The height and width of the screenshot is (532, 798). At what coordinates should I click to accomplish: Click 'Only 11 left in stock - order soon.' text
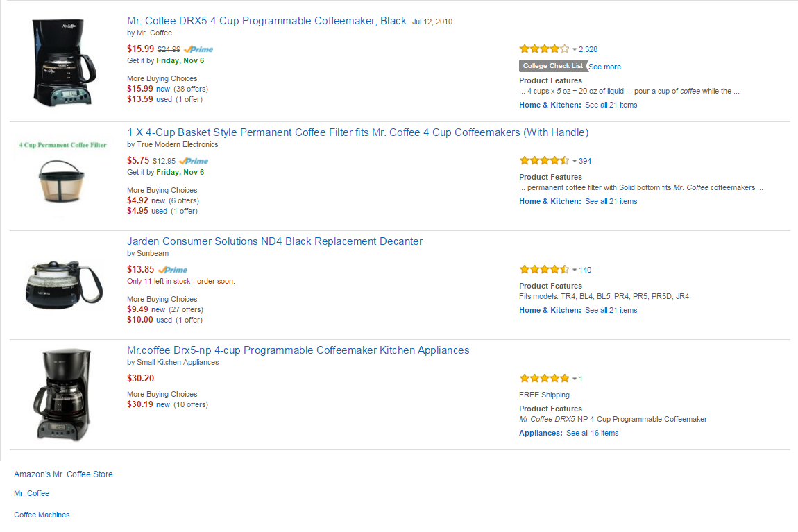180,281
